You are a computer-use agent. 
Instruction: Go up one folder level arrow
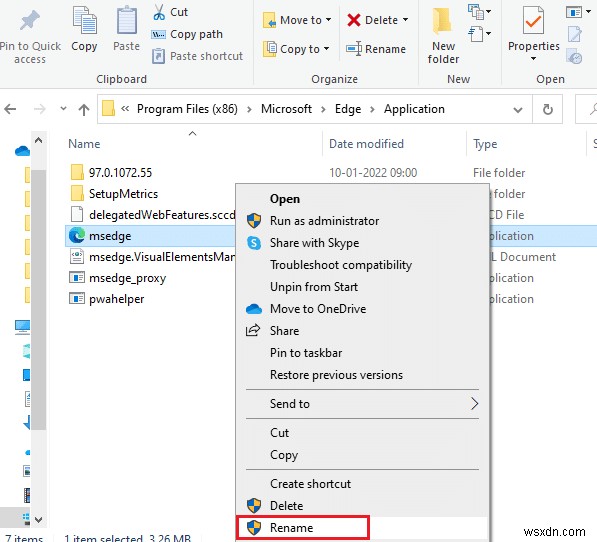[84, 110]
